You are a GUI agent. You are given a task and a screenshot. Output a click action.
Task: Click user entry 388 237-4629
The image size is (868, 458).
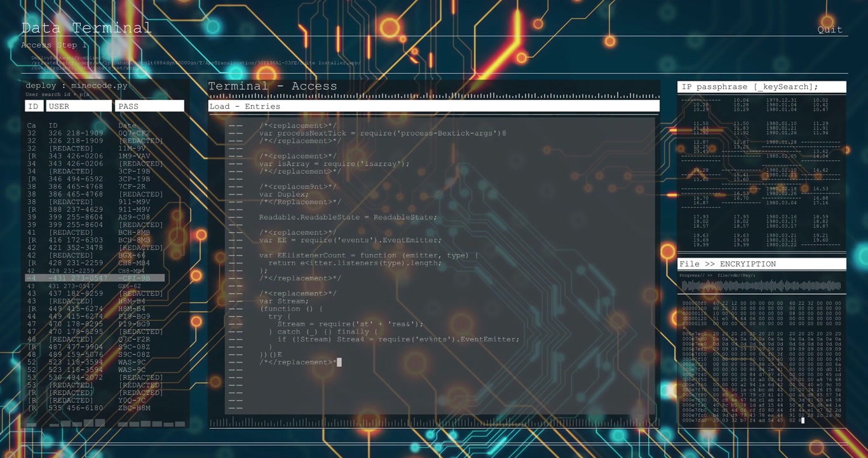pos(76,209)
